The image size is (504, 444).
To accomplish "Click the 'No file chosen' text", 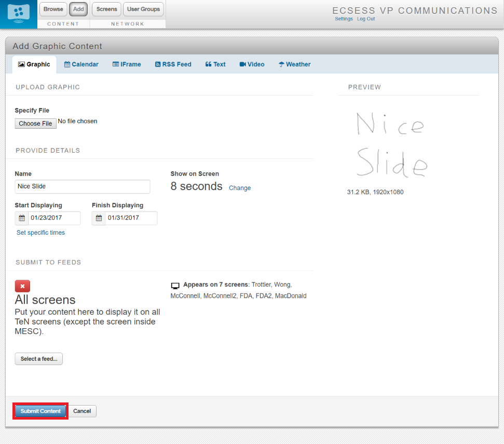I will click(x=77, y=121).
